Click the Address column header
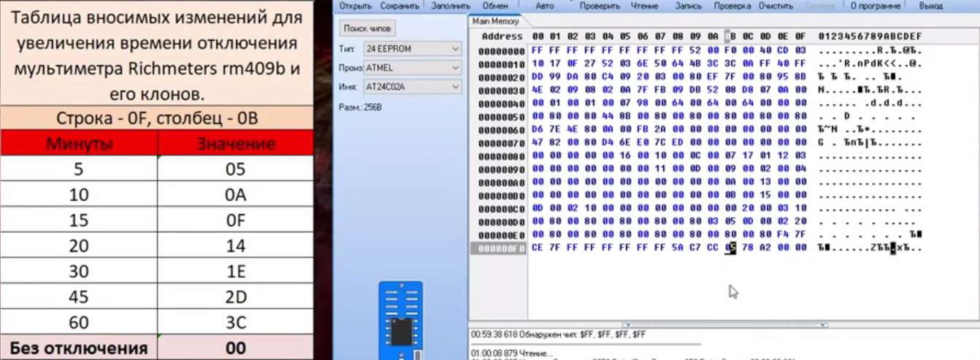The width and height of the screenshot is (980, 360). pos(502,37)
